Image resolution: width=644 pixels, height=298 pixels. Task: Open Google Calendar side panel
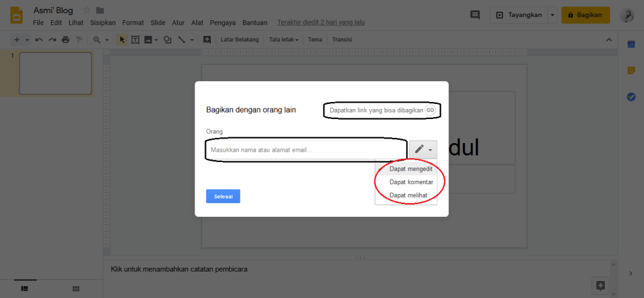tap(631, 43)
